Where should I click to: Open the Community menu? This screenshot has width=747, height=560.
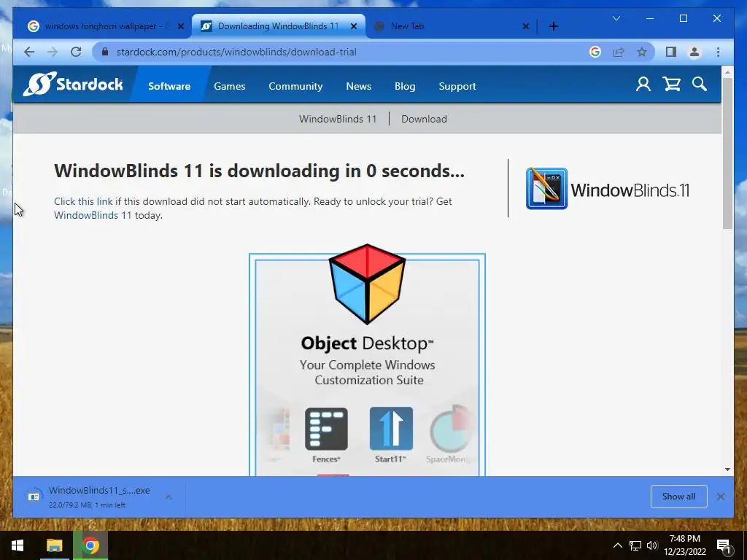point(295,86)
